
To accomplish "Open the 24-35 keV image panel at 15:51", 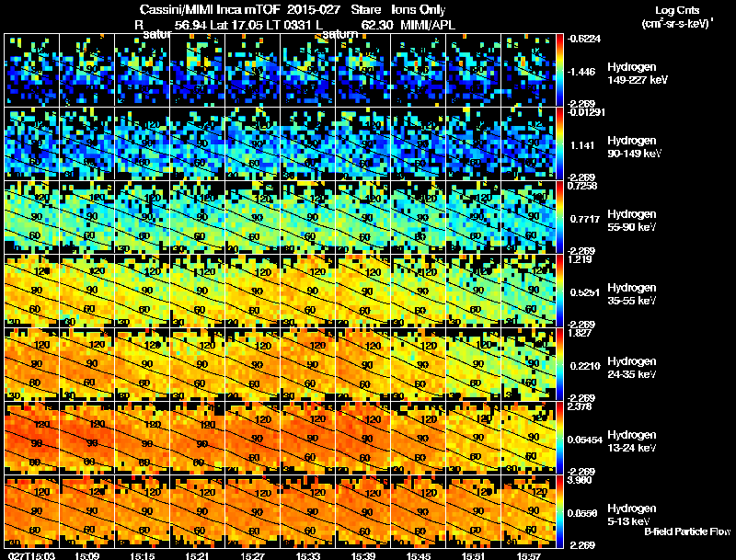I will pos(473,364).
